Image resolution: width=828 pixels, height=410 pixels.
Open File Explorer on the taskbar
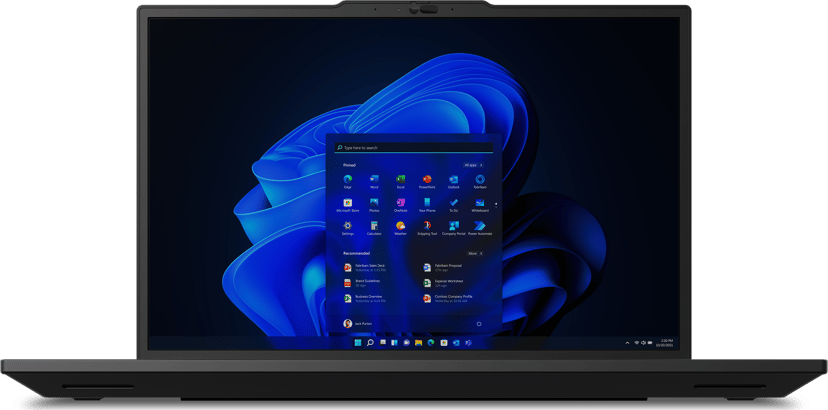click(418, 342)
